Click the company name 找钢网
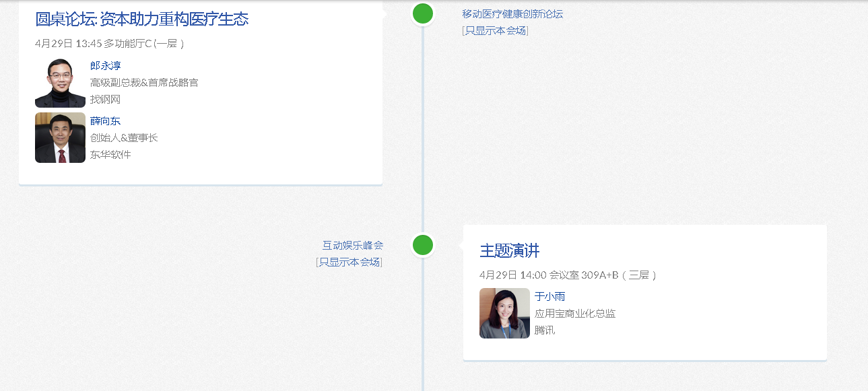The width and height of the screenshot is (868, 391). click(x=105, y=99)
